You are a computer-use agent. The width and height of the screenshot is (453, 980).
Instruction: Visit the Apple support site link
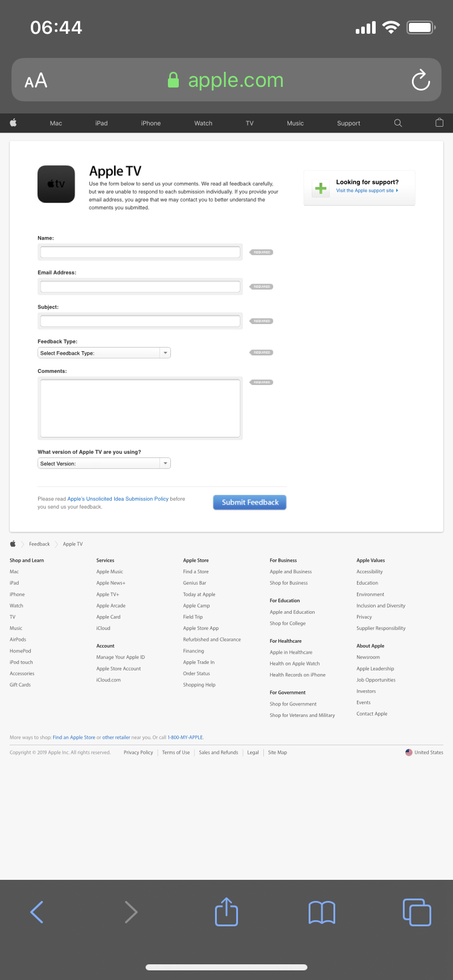[367, 191]
